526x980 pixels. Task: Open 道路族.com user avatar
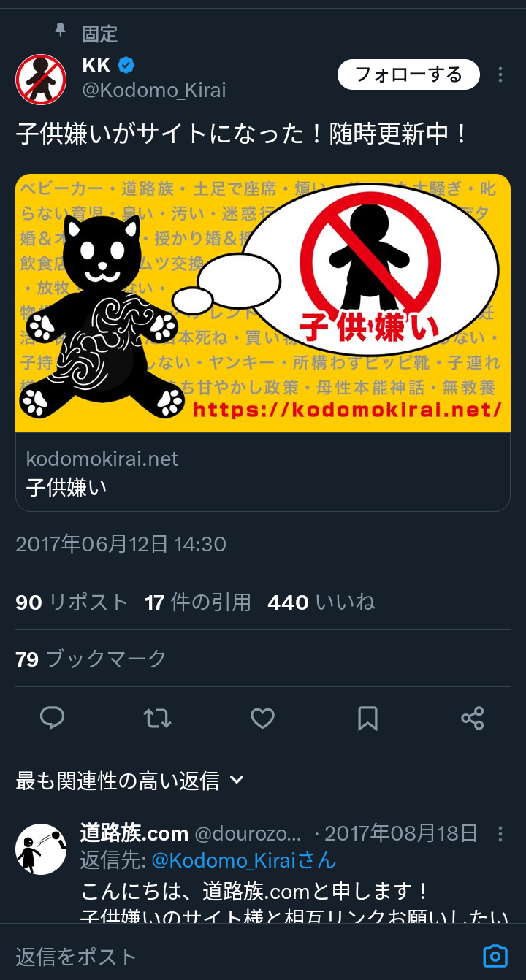[x=41, y=849]
